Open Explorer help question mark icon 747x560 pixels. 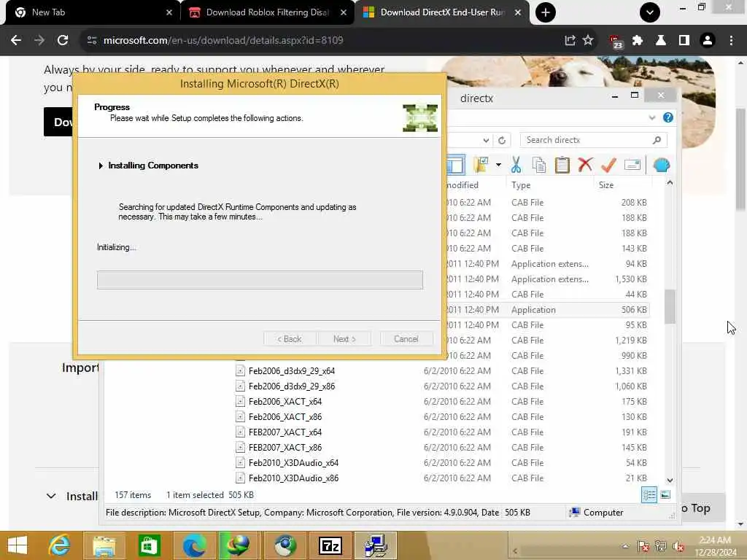[x=668, y=117]
